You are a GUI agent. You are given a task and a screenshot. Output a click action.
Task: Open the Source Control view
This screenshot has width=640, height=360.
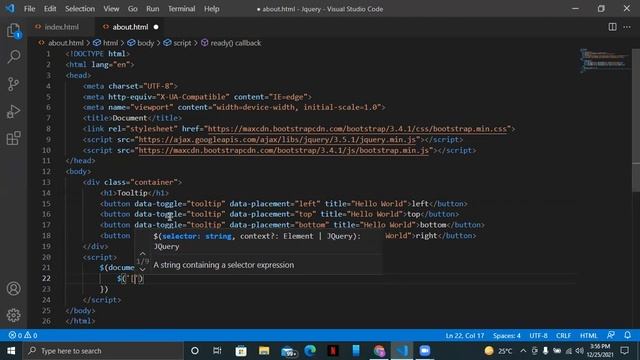[x=13, y=84]
